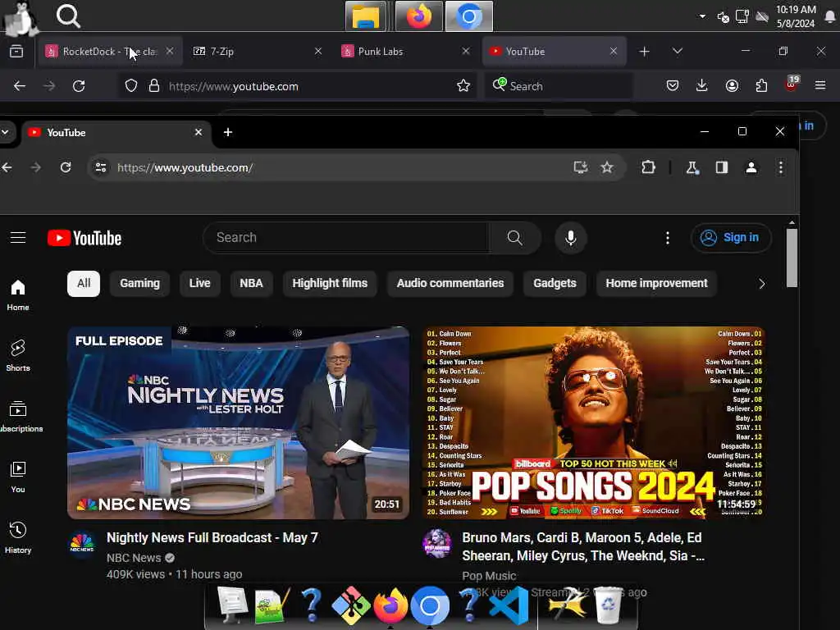
Task: Select the Live filter chip
Action: [200, 283]
